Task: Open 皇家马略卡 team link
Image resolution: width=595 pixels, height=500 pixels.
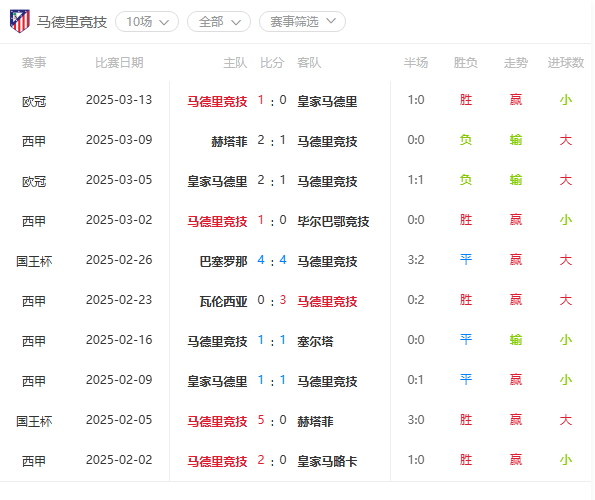Action: pyautogui.click(x=327, y=461)
